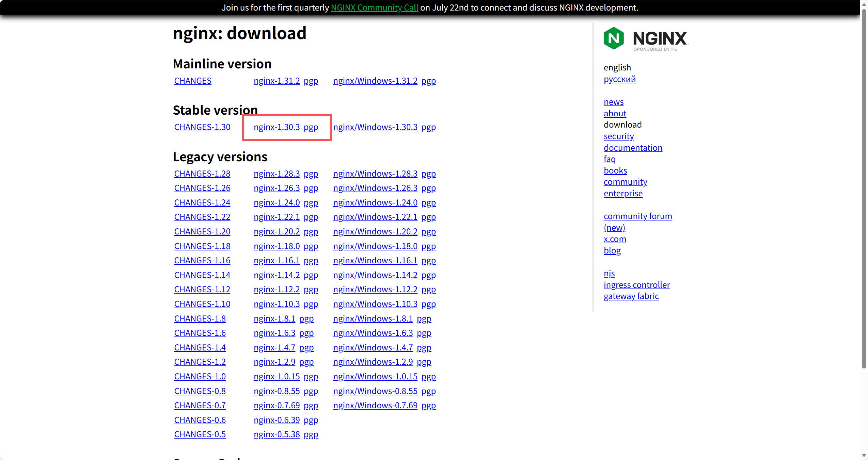Open CHANGES-1.4 changelog
This screenshot has height=460, width=868.
(200, 347)
